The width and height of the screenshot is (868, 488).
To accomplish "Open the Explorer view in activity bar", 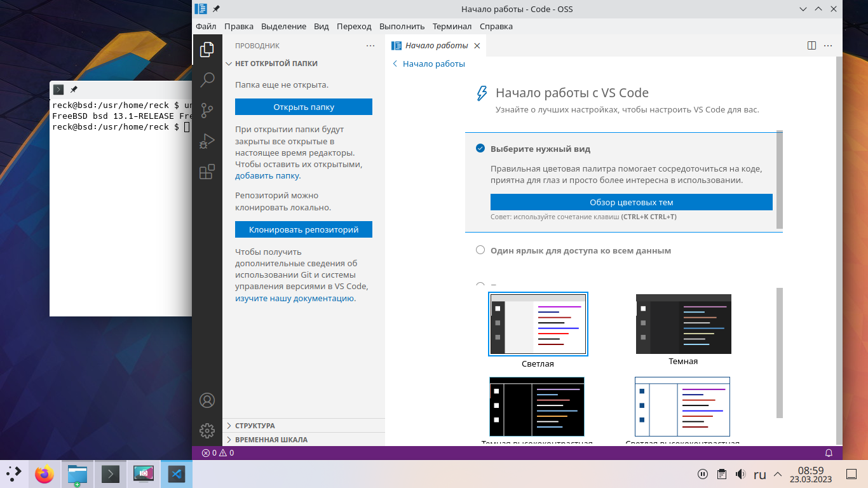I will click(207, 50).
